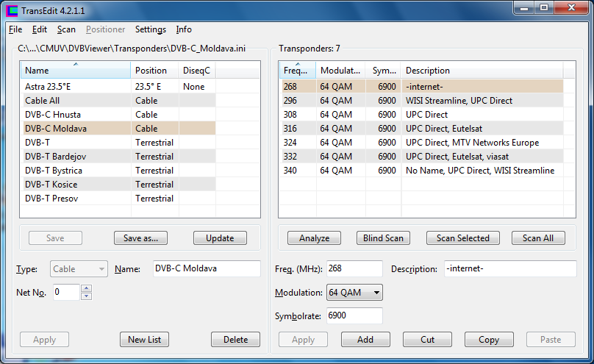Select the 268 MHz -internet- transponder
The width and height of the screenshot is (594, 364).
pos(423,86)
